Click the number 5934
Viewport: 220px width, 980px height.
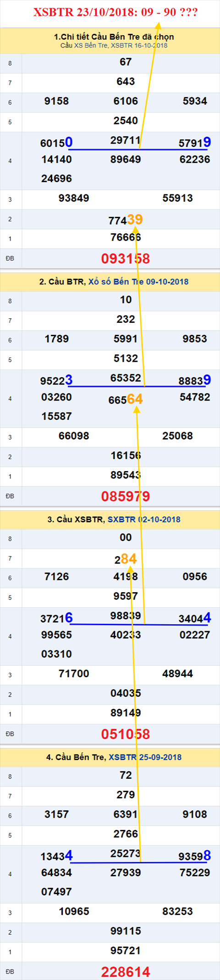pos(195,101)
